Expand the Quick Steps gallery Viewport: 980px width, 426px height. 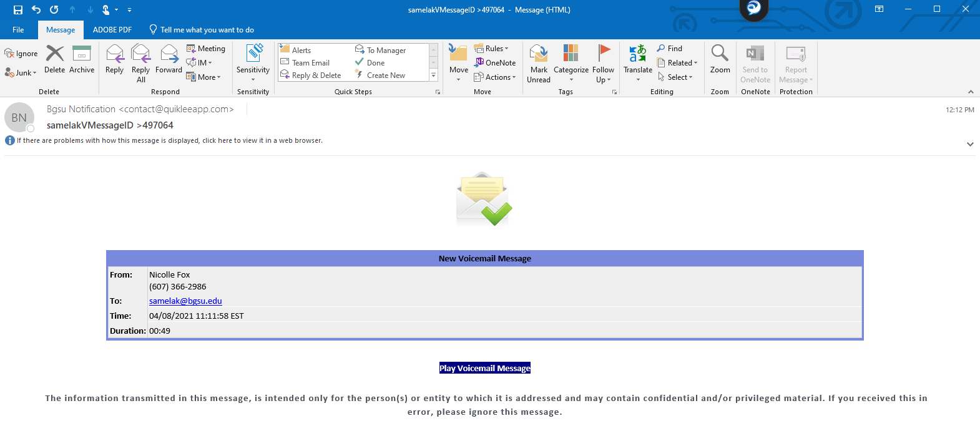pyautogui.click(x=433, y=75)
